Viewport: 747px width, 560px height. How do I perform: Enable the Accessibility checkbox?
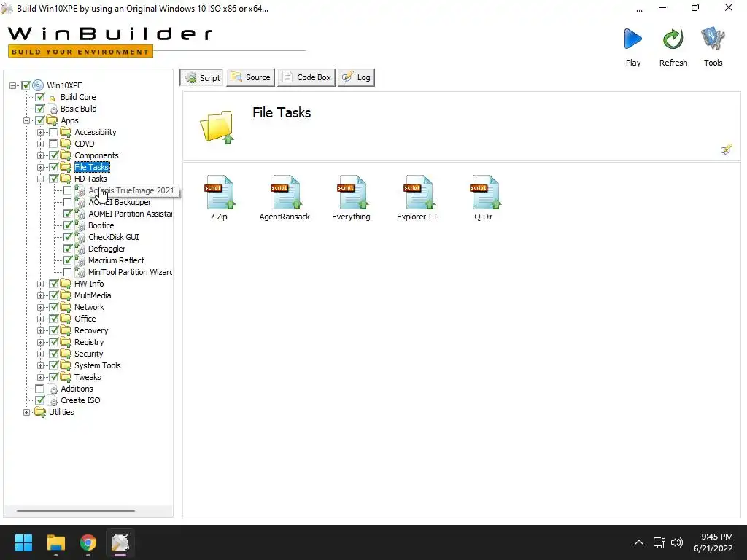[x=53, y=133]
